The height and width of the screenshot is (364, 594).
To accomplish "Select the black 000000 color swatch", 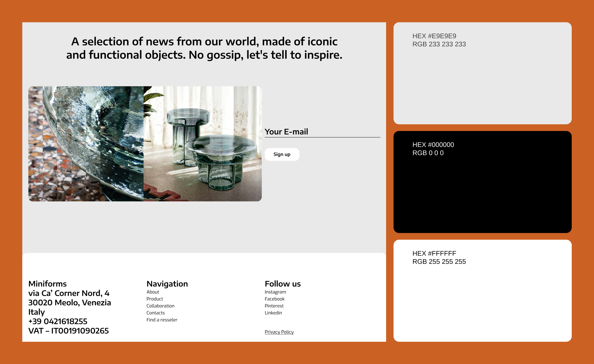I will 482,188.
